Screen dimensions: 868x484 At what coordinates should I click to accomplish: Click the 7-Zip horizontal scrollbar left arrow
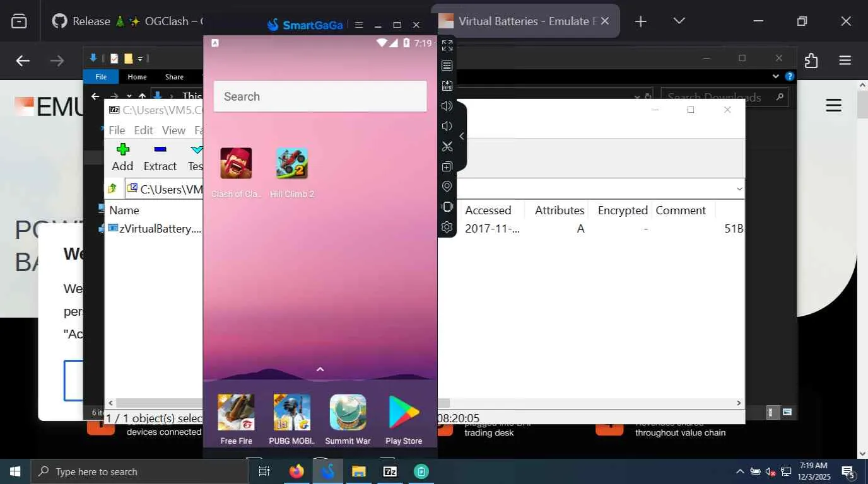111,403
